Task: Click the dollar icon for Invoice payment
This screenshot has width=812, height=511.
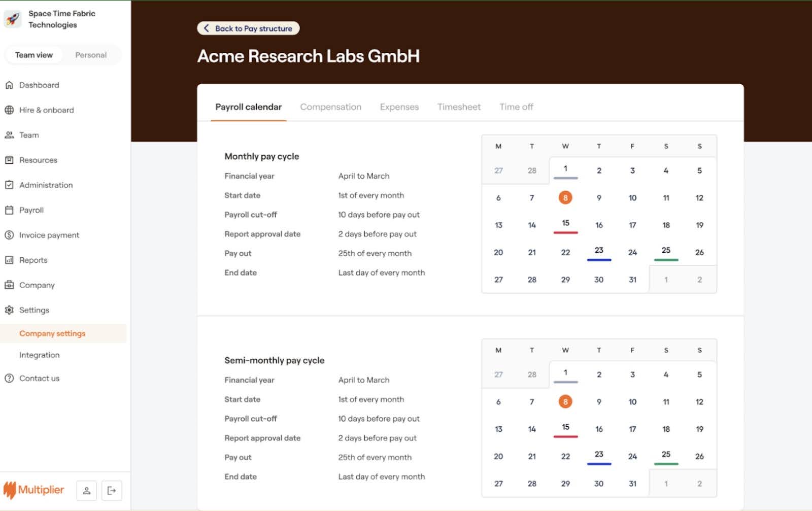Action: click(x=9, y=235)
